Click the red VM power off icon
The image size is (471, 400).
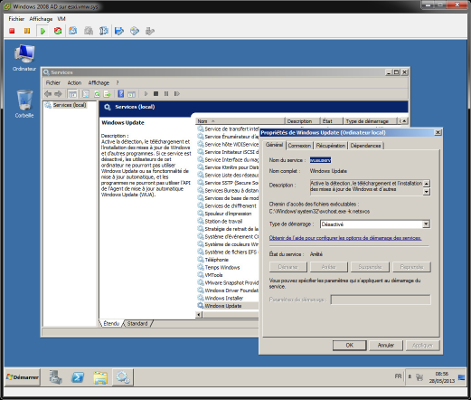(x=12, y=31)
